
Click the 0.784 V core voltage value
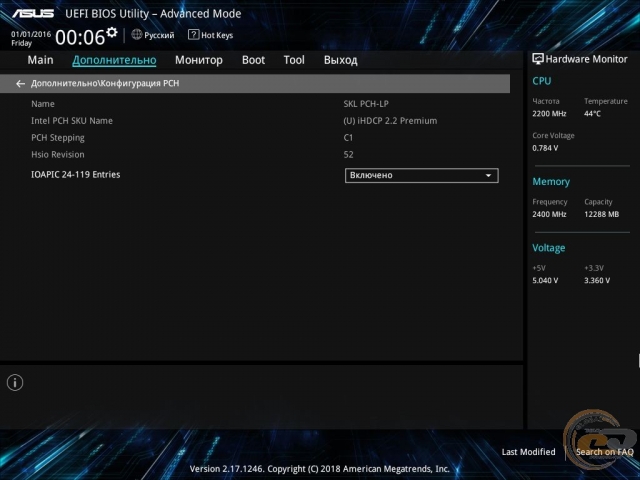[545, 148]
